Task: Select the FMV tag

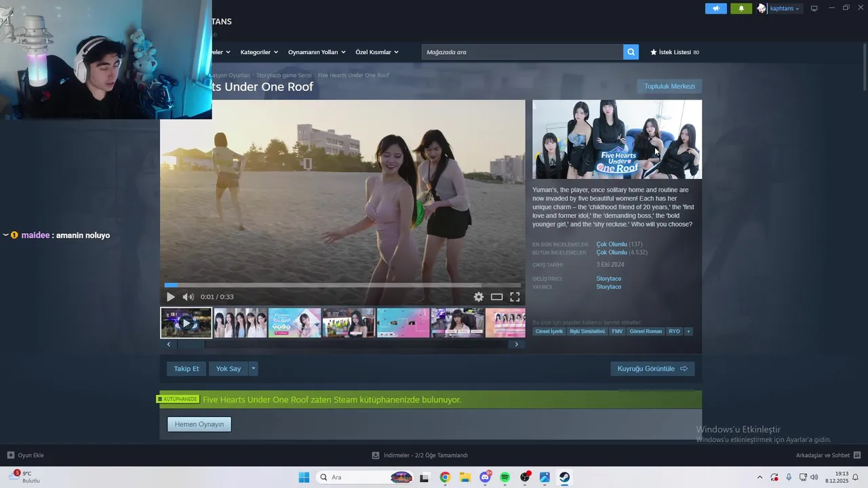Action: 617,331
